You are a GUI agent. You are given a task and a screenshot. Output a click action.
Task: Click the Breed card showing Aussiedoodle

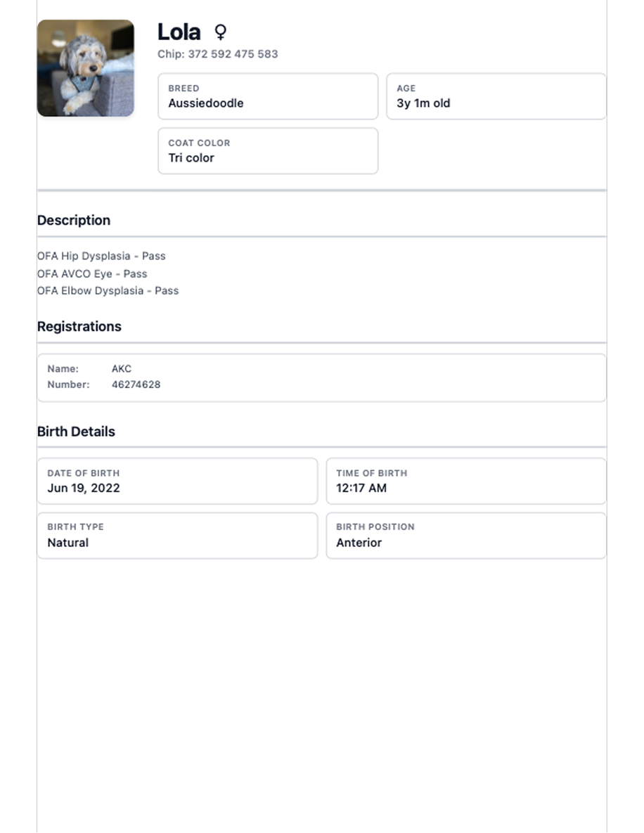268,96
